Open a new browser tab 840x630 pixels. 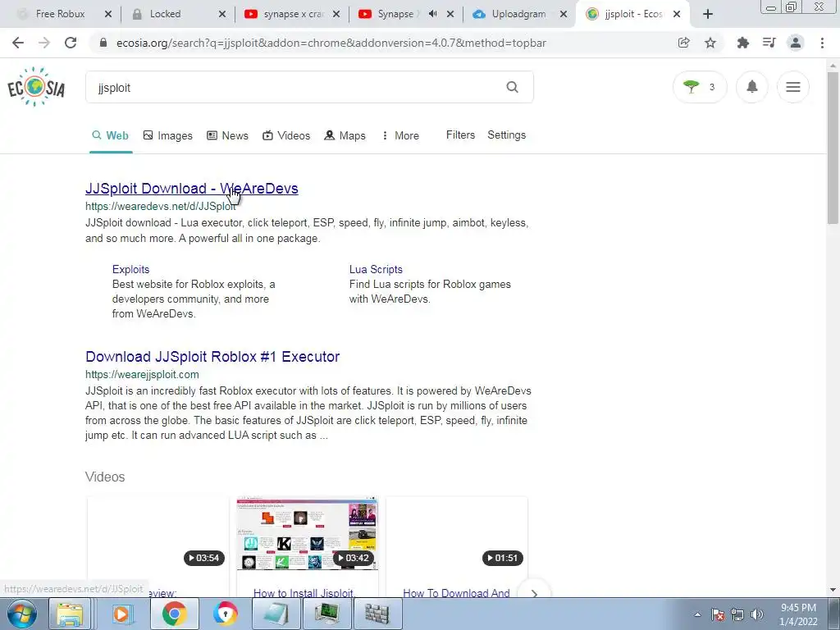point(708,14)
